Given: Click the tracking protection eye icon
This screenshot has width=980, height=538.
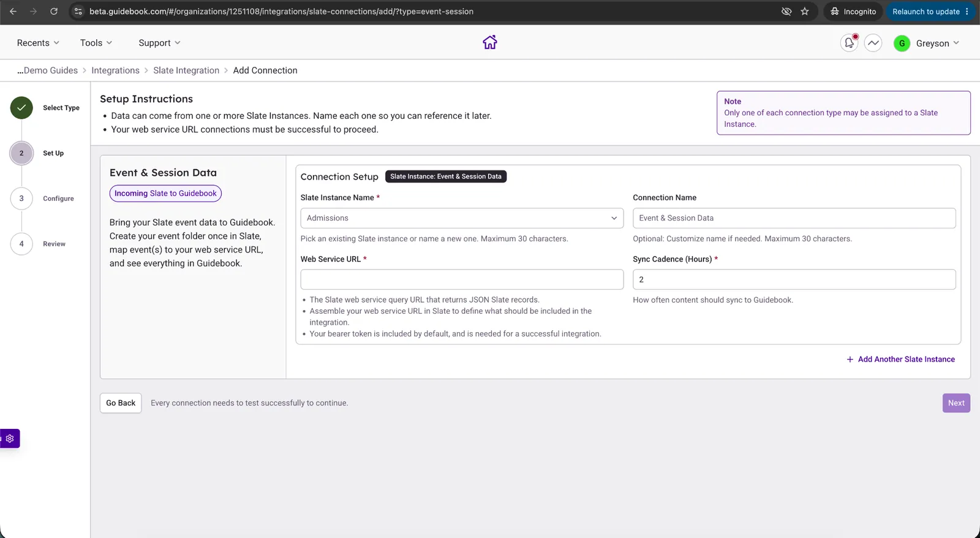Looking at the screenshot, I should [x=786, y=12].
